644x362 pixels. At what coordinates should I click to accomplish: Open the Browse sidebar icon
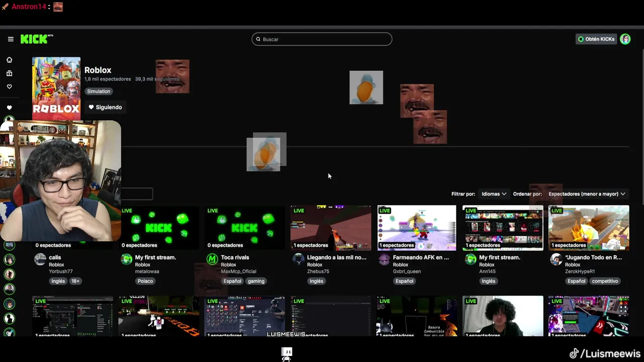coord(9,73)
